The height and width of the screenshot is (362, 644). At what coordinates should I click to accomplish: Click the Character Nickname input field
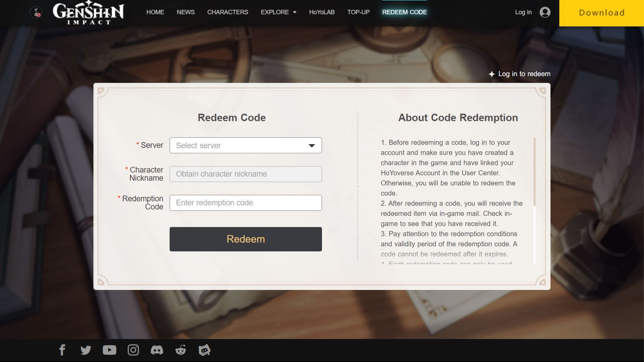point(246,174)
